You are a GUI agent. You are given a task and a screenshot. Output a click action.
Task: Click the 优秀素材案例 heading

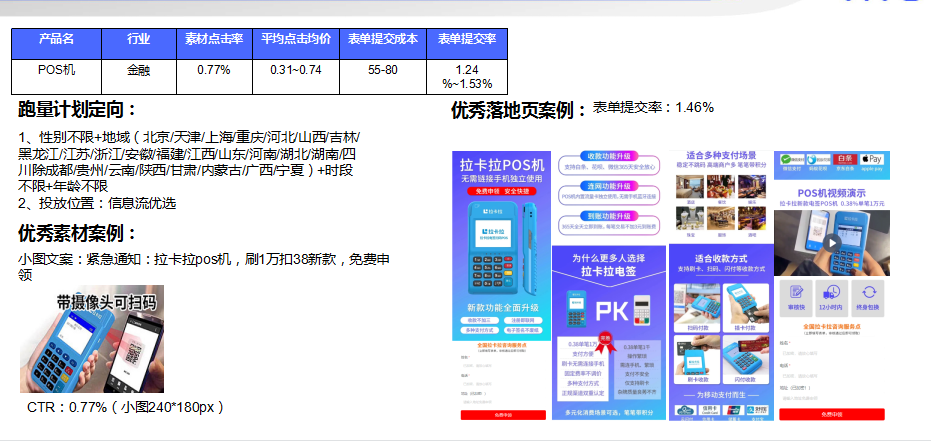tap(78, 234)
